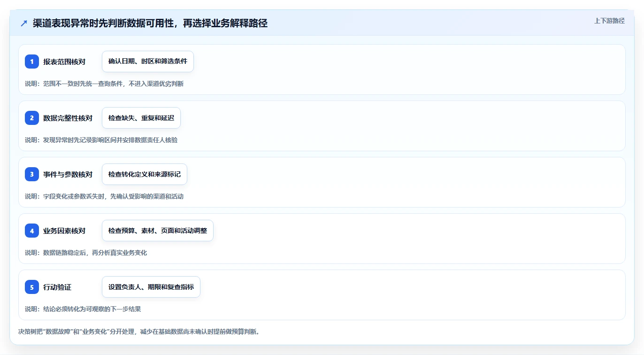Viewport: 644px width, 355px height.
Task: Click the 行动验证 step title
Action: coord(57,287)
